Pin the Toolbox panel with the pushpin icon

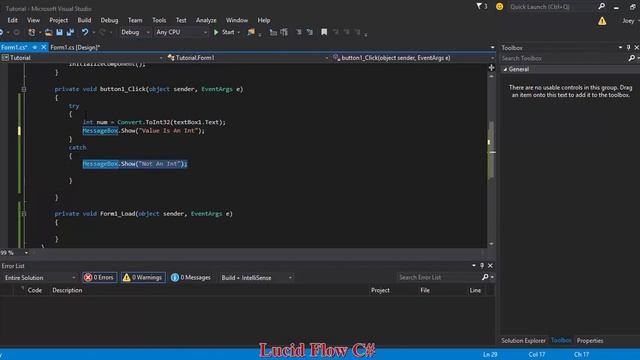click(629, 48)
